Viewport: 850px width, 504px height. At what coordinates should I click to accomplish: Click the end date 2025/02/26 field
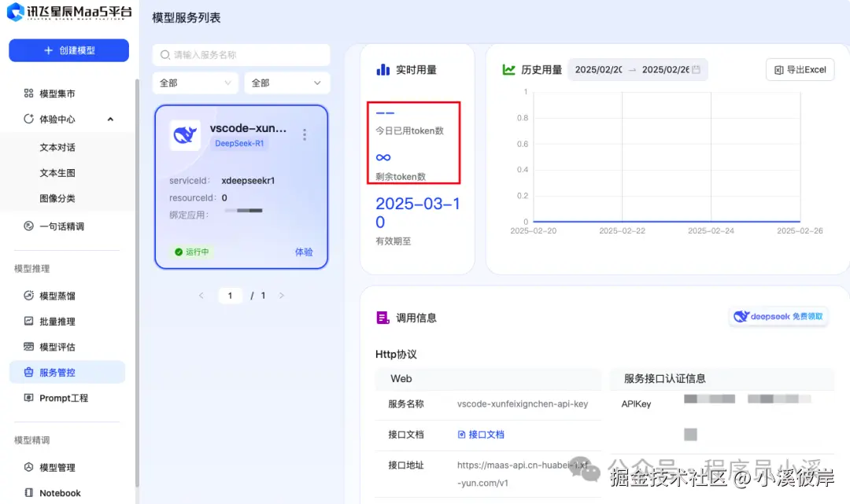pos(666,70)
